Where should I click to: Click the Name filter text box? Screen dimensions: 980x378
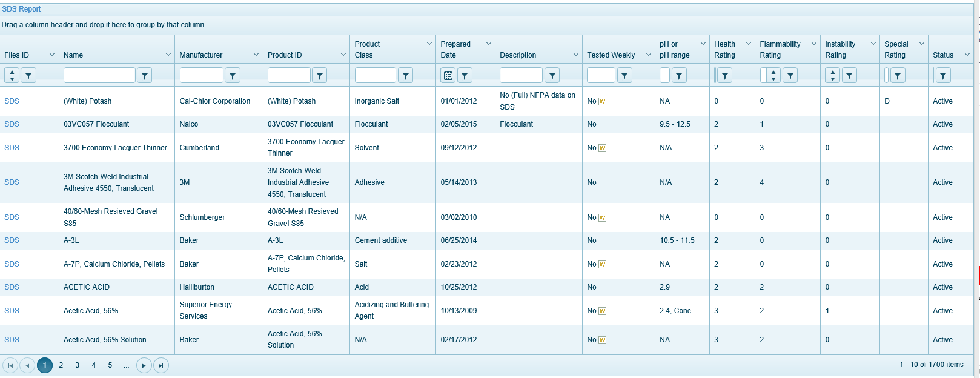[x=99, y=75]
